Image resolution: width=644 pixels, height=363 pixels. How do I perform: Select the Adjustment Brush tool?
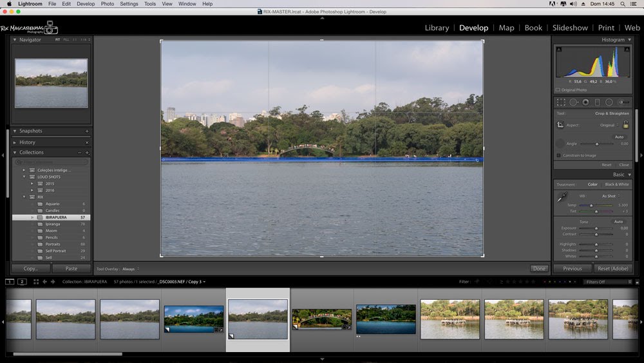tap(623, 103)
